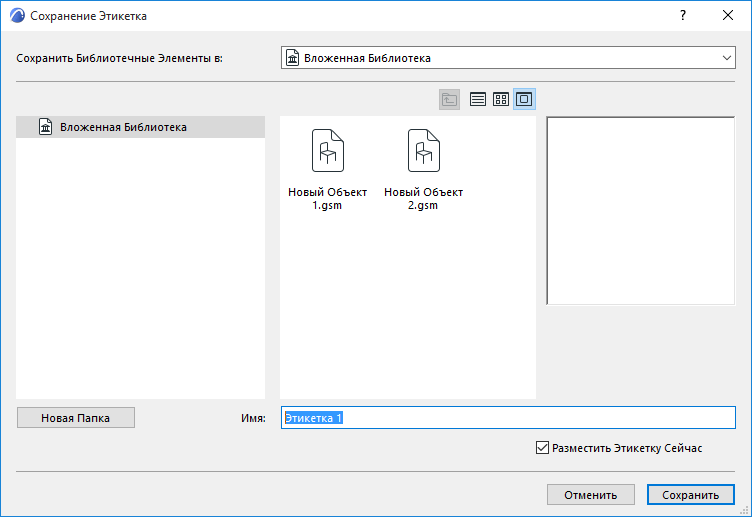Open help with the question mark
This screenshot has width=752, height=517.
pos(682,15)
